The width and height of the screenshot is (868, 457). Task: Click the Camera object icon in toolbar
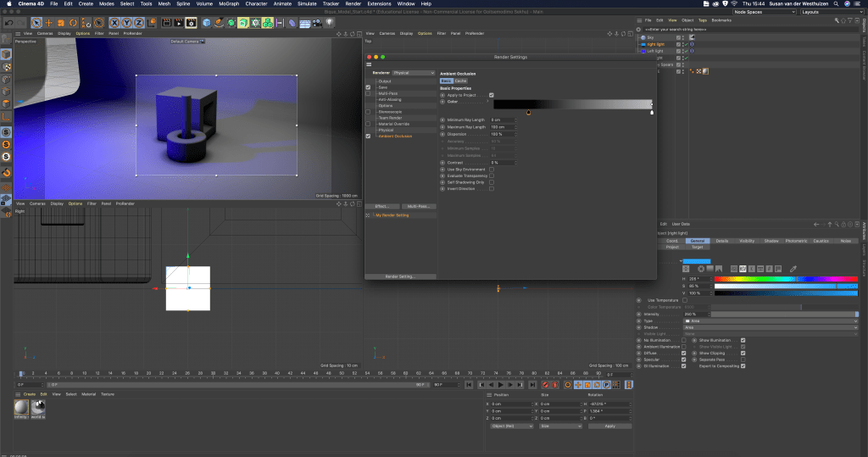click(317, 22)
